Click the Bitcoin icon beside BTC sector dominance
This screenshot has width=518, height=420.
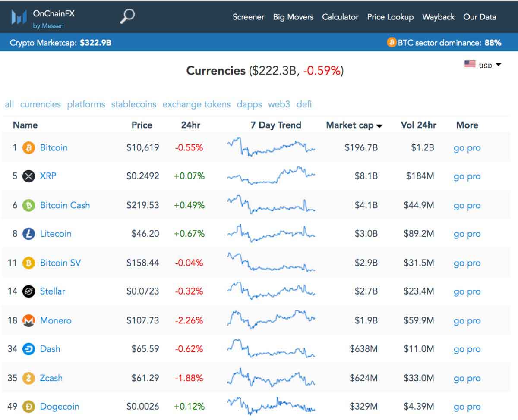(392, 42)
